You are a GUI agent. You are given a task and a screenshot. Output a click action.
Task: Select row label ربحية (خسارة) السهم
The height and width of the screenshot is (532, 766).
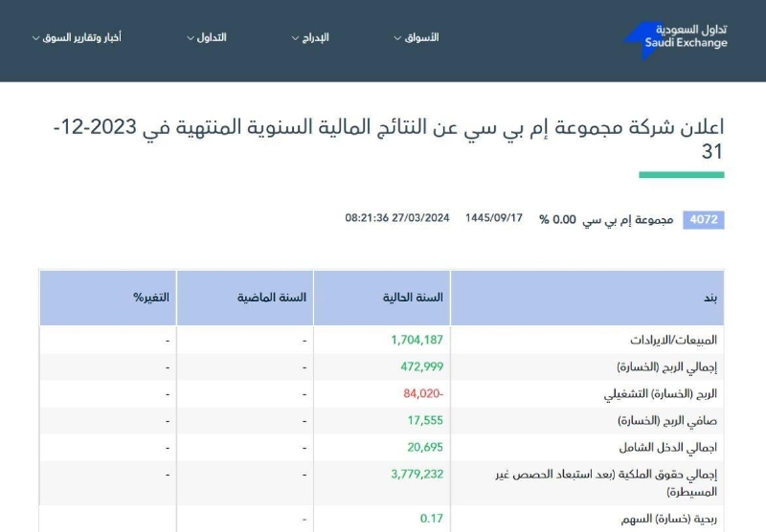(669, 520)
